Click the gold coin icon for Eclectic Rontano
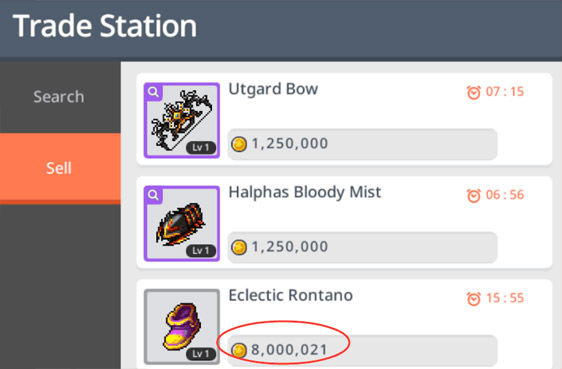This screenshot has height=369, width=562. click(239, 350)
